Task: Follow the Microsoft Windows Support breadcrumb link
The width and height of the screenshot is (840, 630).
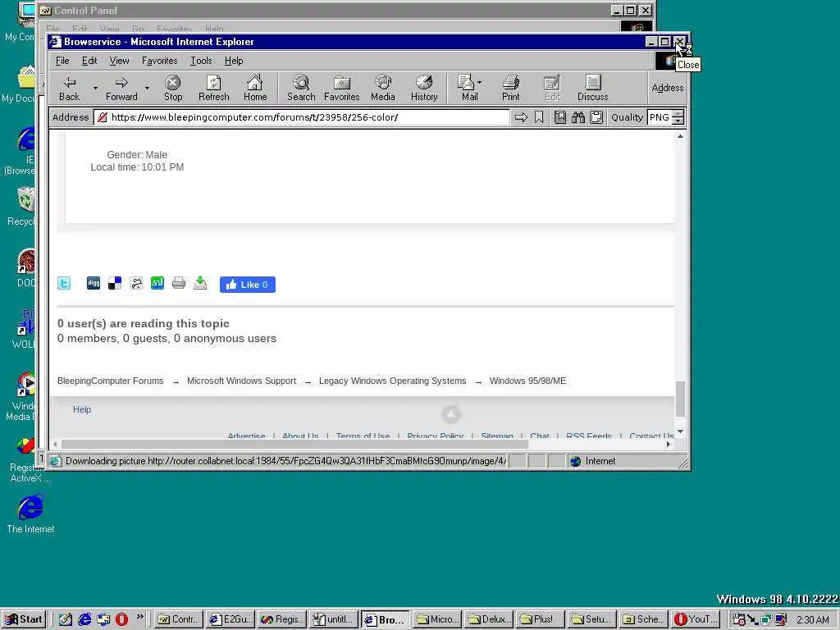Action: [241, 381]
